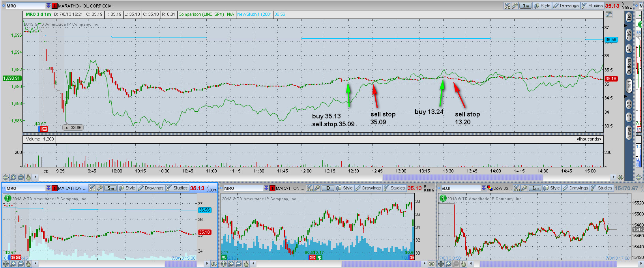Click Drawings in the $DJI chart toolbar
This screenshot has height=268, width=644.
click(575, 188)
